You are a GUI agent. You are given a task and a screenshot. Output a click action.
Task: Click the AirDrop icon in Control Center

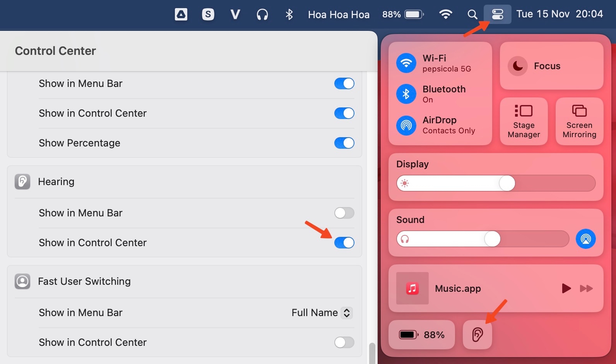point(406,125)
